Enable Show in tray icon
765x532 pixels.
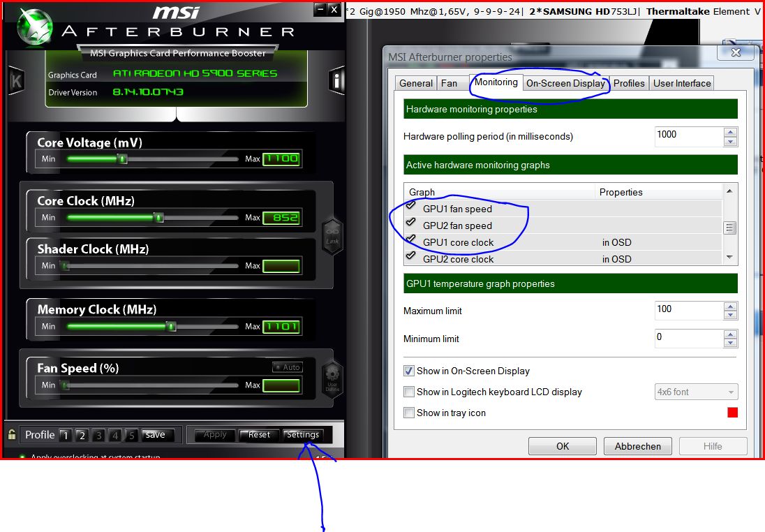(x=409, y=413)
